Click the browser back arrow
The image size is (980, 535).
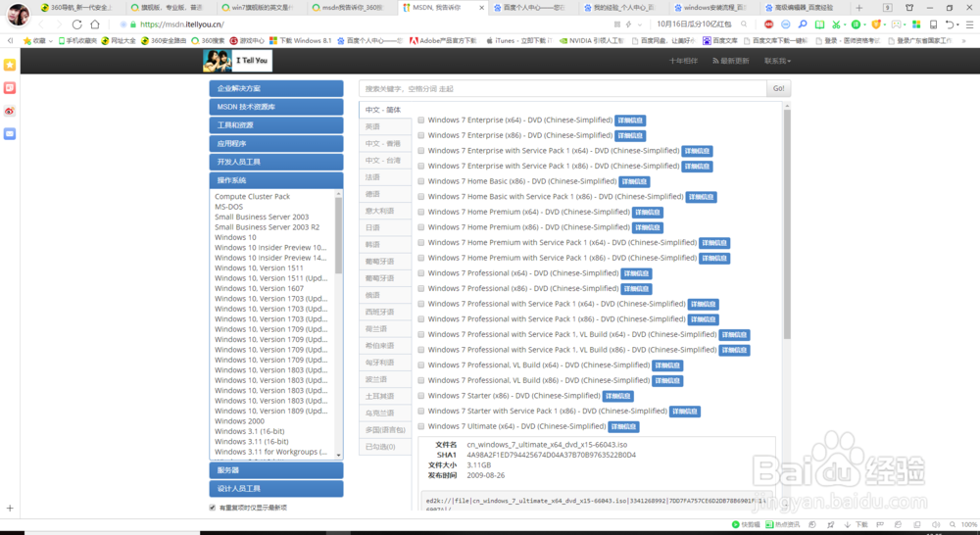pyautogui.click(x=41, y=24)
